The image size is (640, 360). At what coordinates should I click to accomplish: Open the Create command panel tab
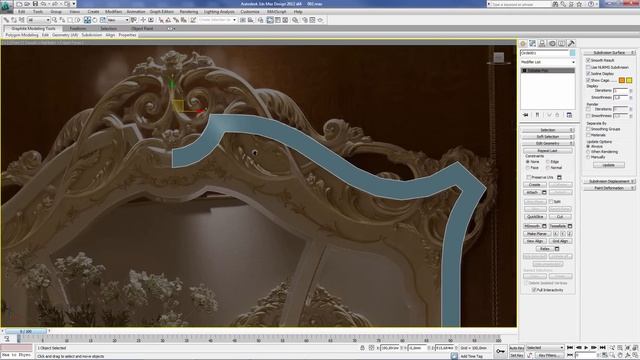click(x=523, y=43)
